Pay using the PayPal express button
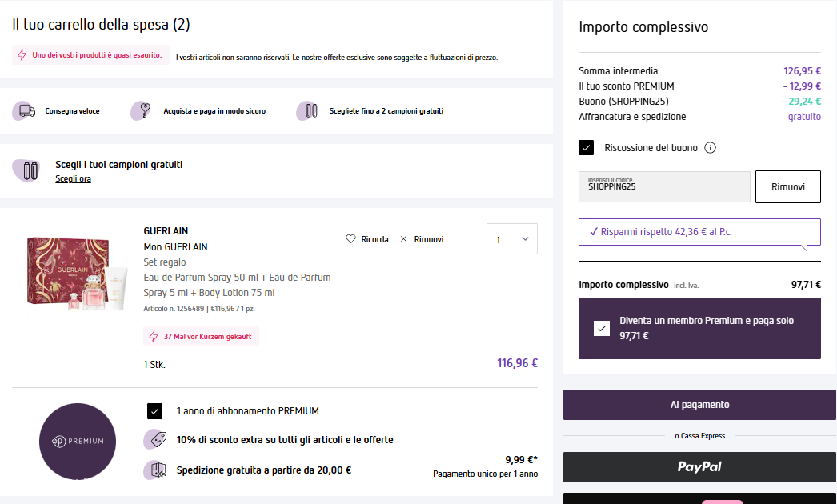 (x=699, y=466)
